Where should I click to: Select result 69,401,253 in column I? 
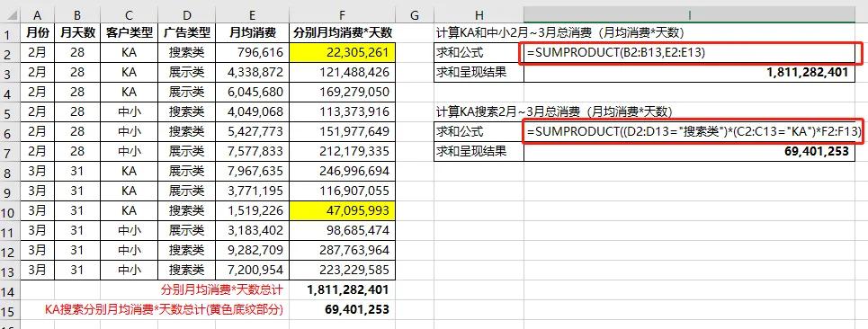click(689, 152)
